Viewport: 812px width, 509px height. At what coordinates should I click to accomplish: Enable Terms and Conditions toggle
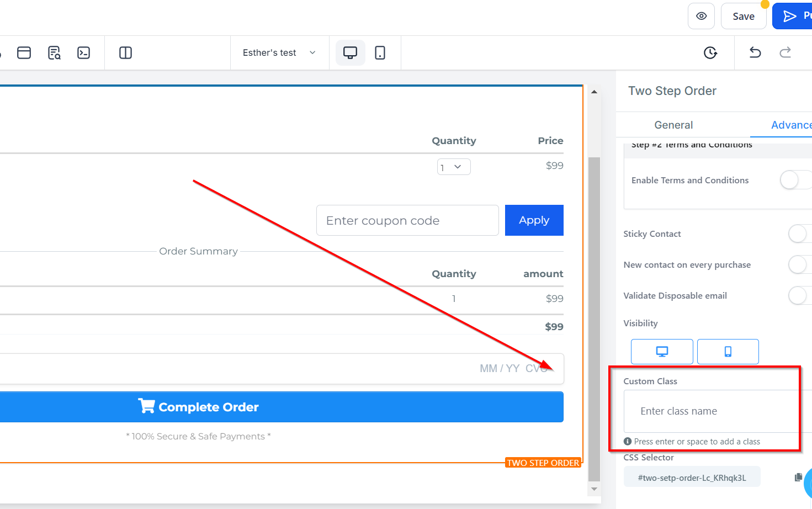(795, 180)
